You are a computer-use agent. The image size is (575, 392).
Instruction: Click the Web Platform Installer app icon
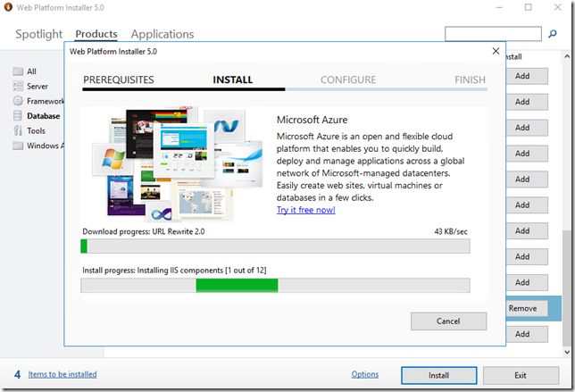pos(8,7)
